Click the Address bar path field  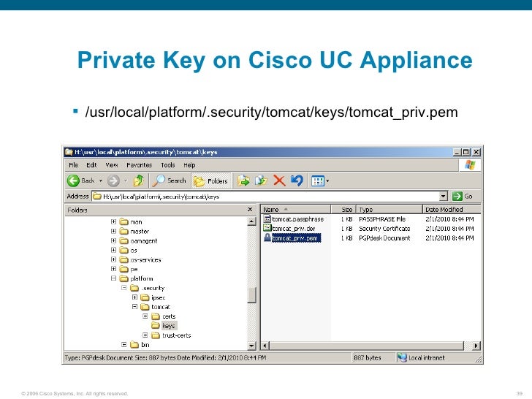pyautogui.click(x=266, y=197)
